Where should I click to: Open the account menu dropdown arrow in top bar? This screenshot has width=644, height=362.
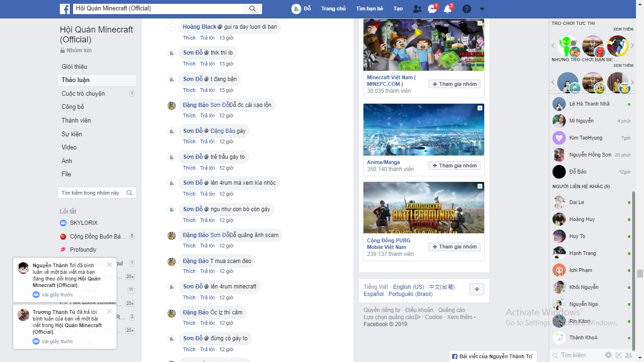482,9
